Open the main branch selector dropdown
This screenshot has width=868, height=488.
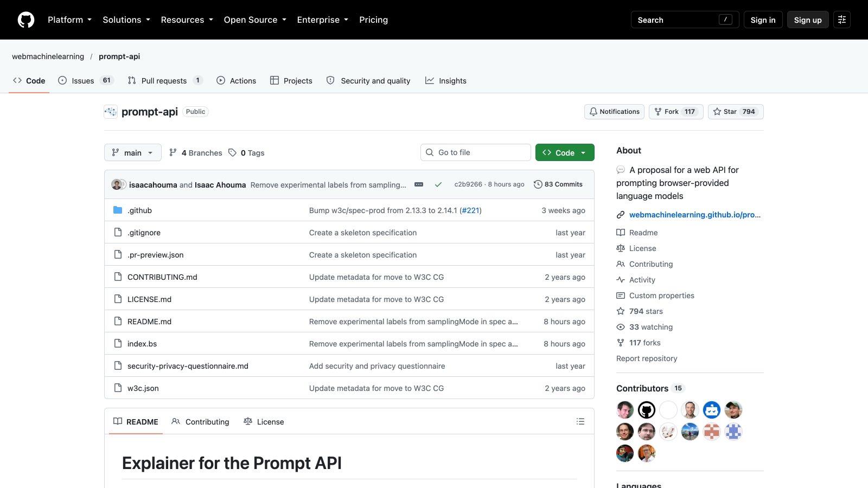point(133,152)
